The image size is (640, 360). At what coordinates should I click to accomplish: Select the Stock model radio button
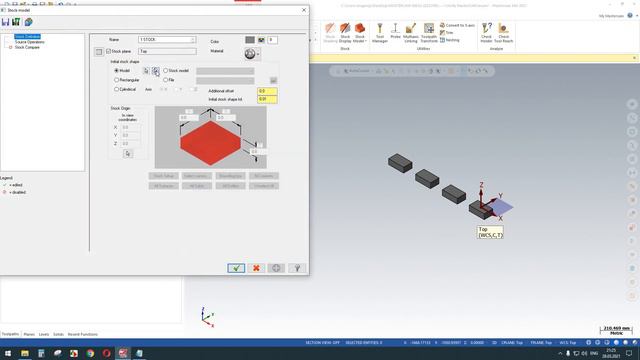(165, 71)
